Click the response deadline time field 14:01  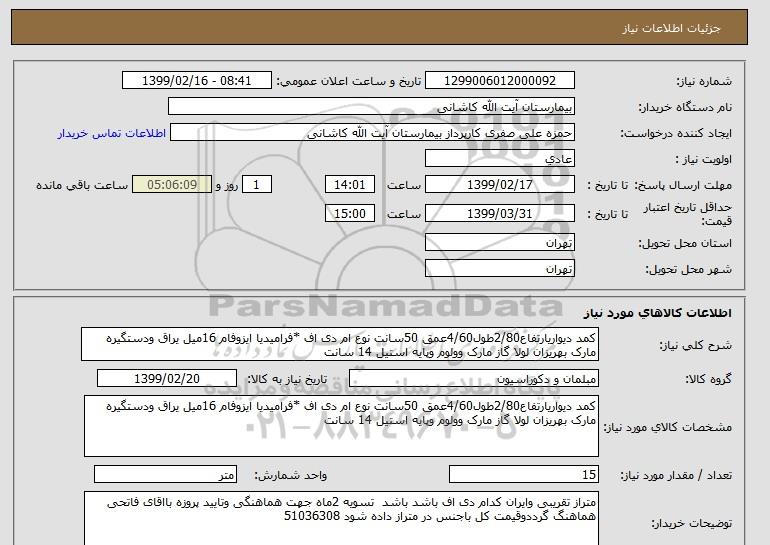(x=350, y=185)
